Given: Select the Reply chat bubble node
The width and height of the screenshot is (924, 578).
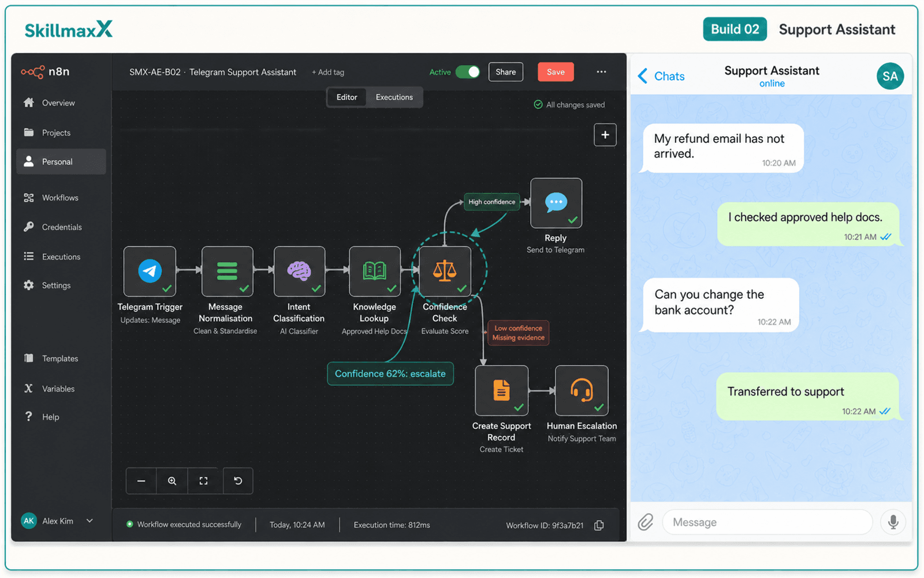Looking at the screenshot, I should [556, 203].
